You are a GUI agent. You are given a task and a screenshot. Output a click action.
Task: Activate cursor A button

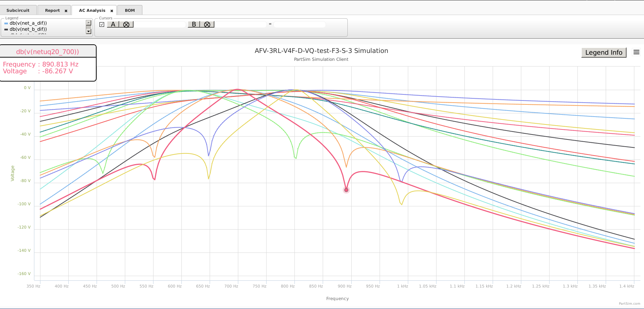[113, 24]
